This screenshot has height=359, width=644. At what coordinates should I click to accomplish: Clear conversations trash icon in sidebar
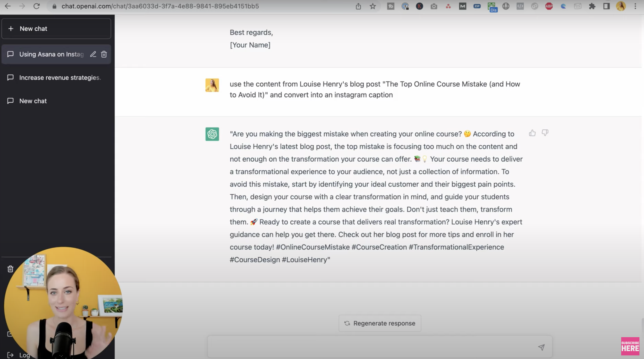pos(10,269)
